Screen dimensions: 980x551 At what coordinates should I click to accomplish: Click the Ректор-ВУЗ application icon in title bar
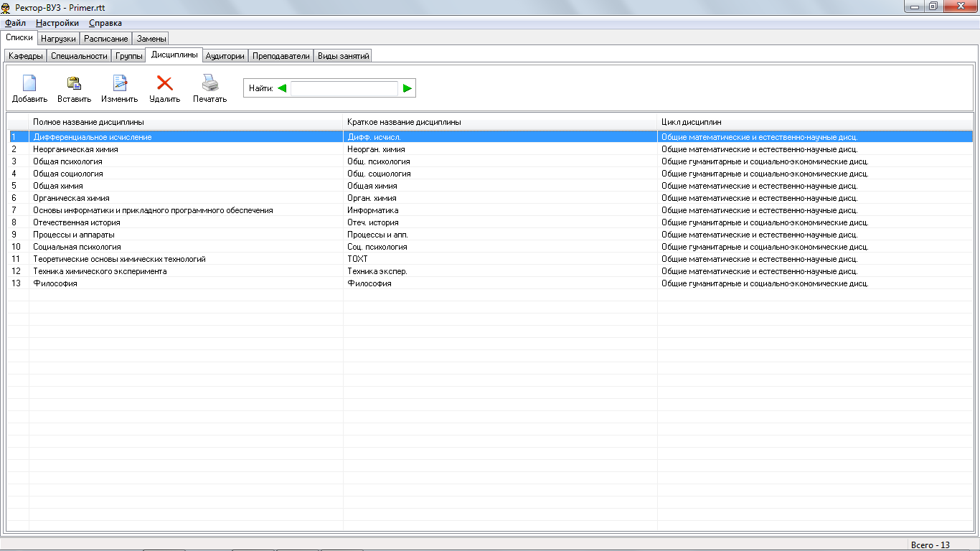click(x=6, y=6)
